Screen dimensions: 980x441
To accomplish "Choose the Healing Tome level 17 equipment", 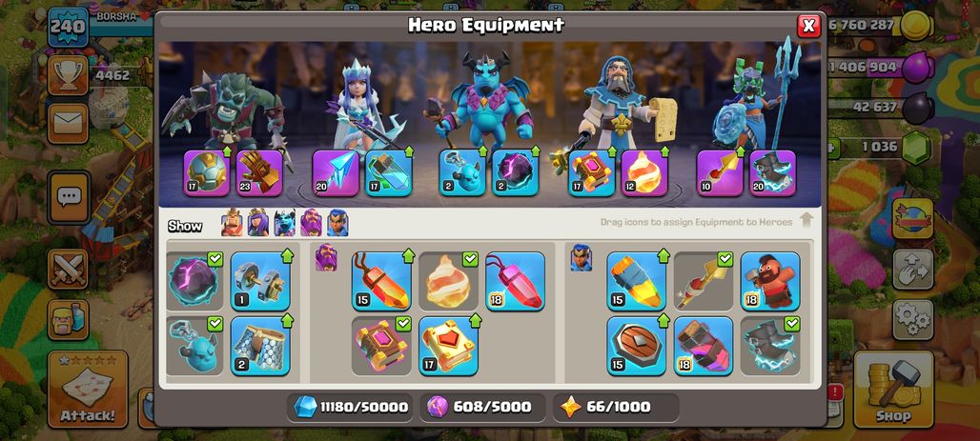I will click(x=448, y=346).
